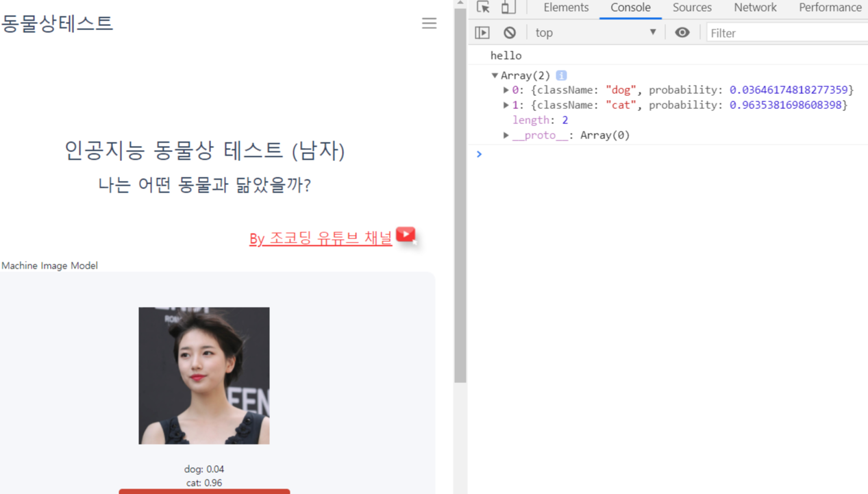This screenshot has height=494, width=868.
Task: Click the inspect element picker icon
Action: [483, 8]
